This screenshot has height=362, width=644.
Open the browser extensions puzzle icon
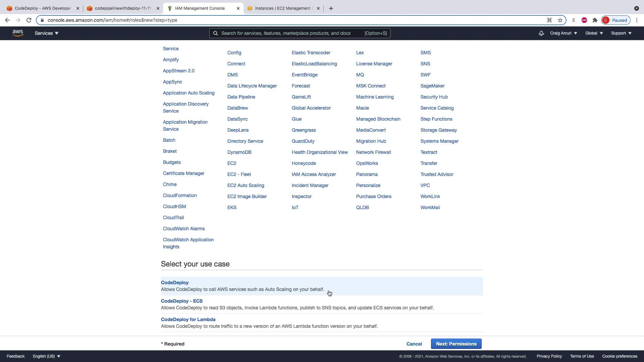pyautogui.click(x=595, y=20)
